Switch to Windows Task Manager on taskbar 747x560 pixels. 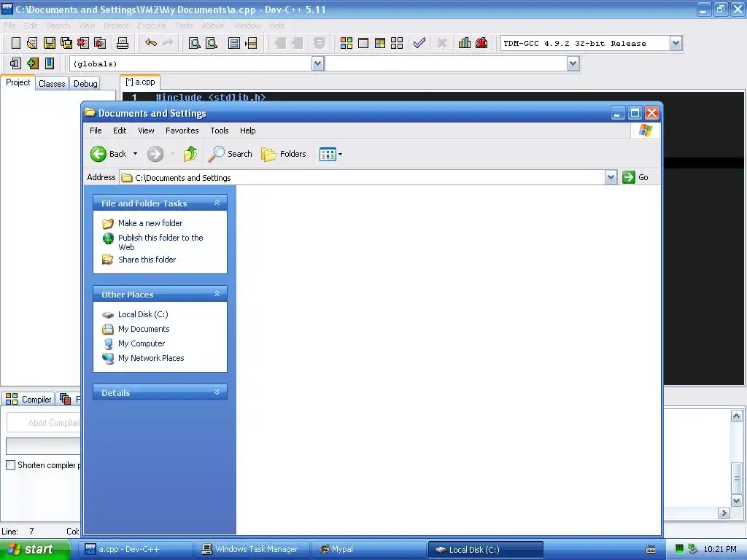tap(252, 549)
